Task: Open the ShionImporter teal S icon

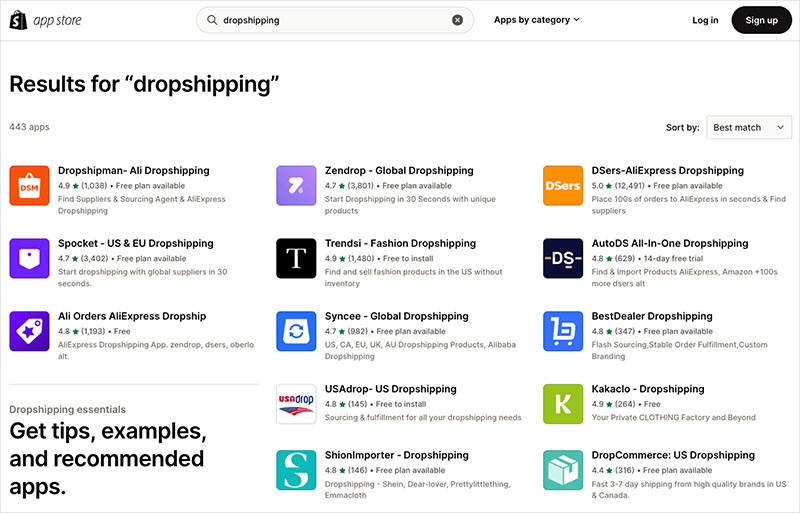Action: pyautogui.click(x=296, y=470)
